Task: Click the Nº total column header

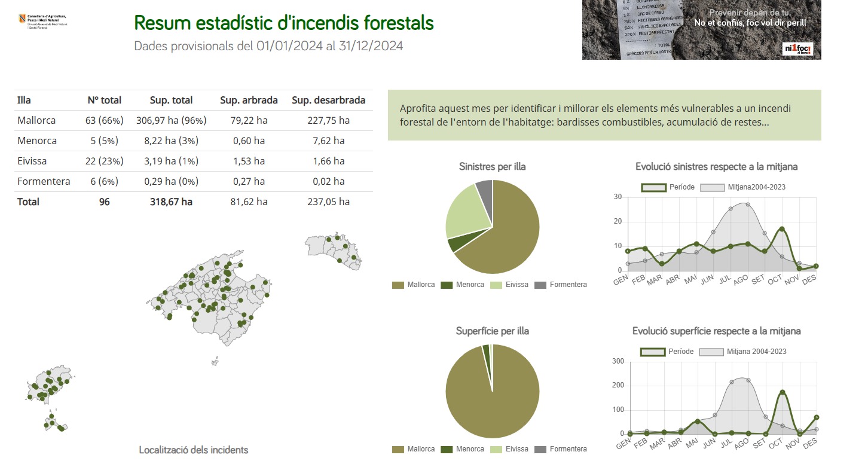Action: pos(104,100)
